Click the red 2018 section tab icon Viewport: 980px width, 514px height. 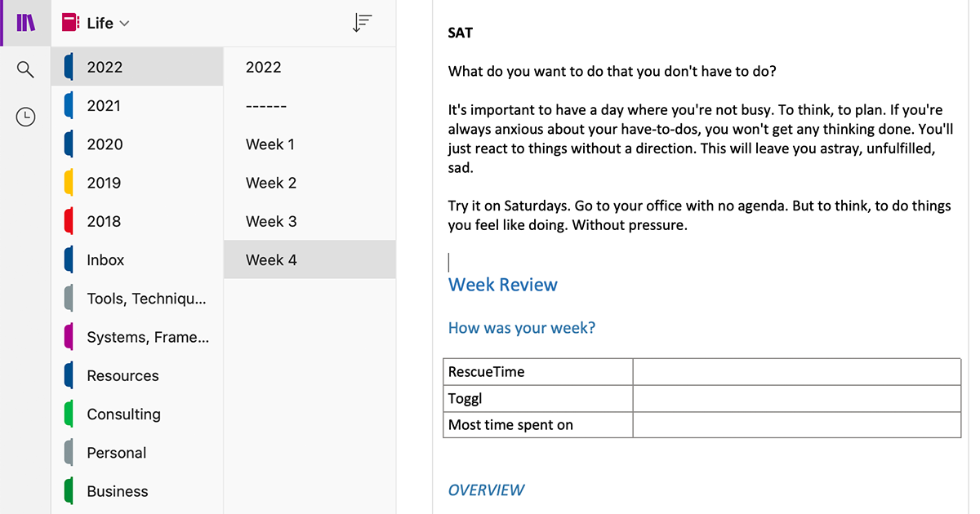click(69, 221)
